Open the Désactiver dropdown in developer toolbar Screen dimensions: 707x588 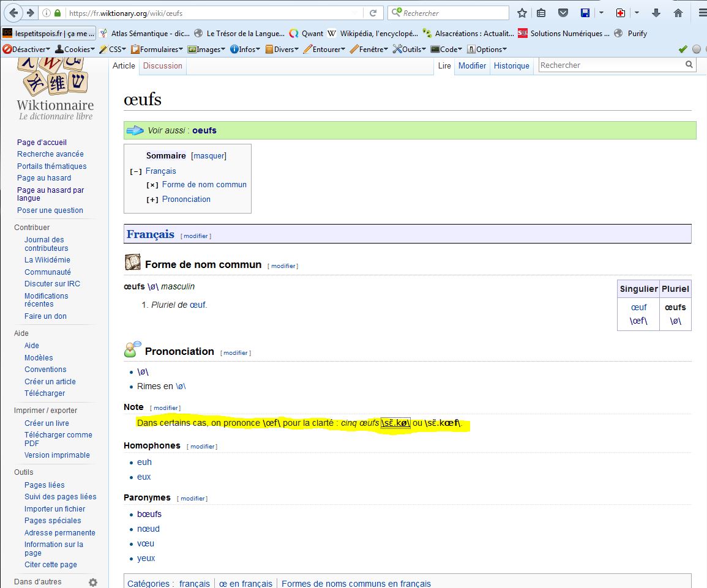[26, 50]
